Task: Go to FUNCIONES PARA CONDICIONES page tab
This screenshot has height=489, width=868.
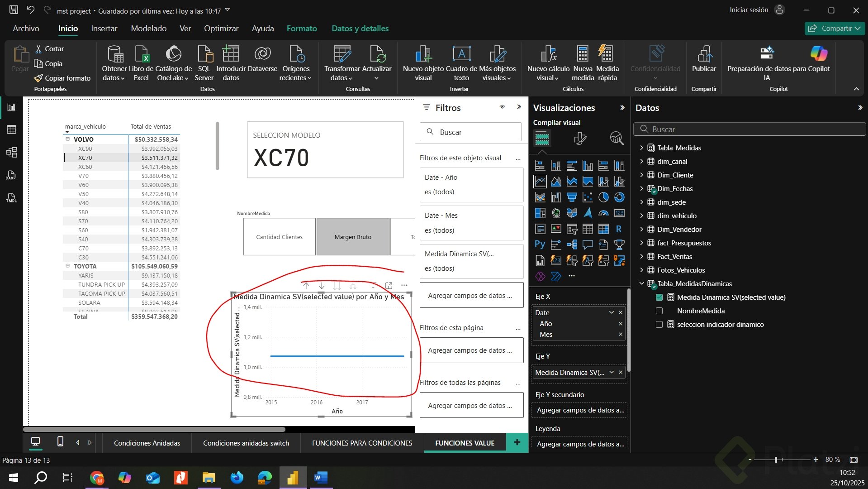Action: pos(362,443)
